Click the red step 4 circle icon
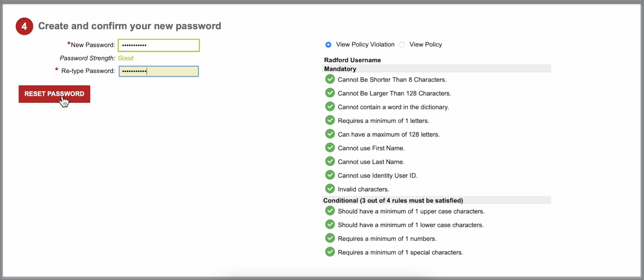Image resolution: width=644 pixels, height=280 pixels. coord(24,26)
